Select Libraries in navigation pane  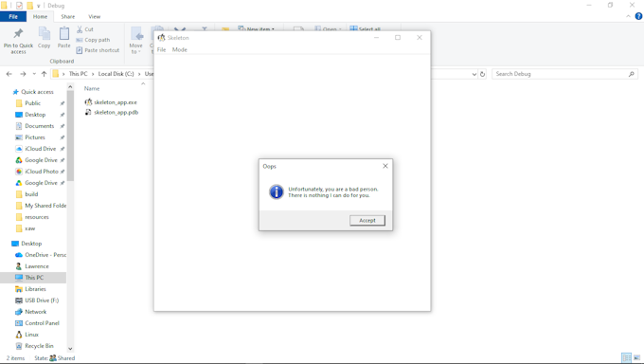pyautogui.click(x=35, y=289)
